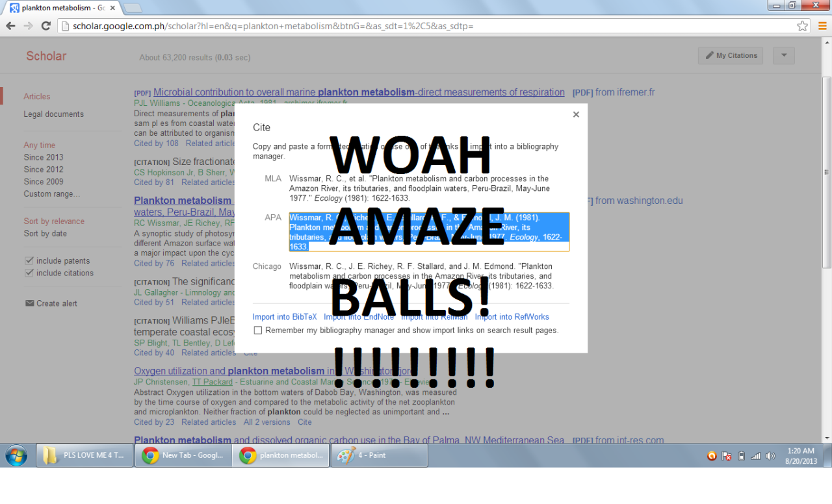This screenshot has height=504, width=832.
Task: Open Cited by 108 link
Action: click(x=156, y=144)
